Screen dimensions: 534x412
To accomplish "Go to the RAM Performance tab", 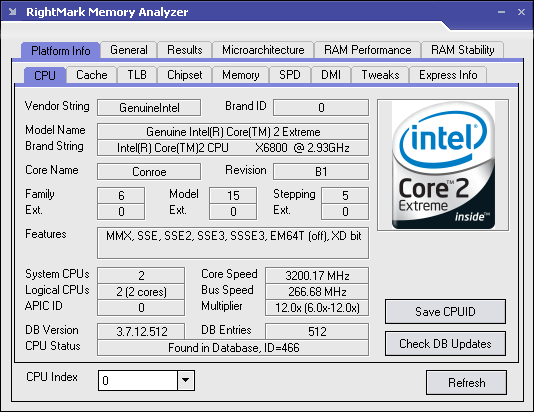I will 367,50.
